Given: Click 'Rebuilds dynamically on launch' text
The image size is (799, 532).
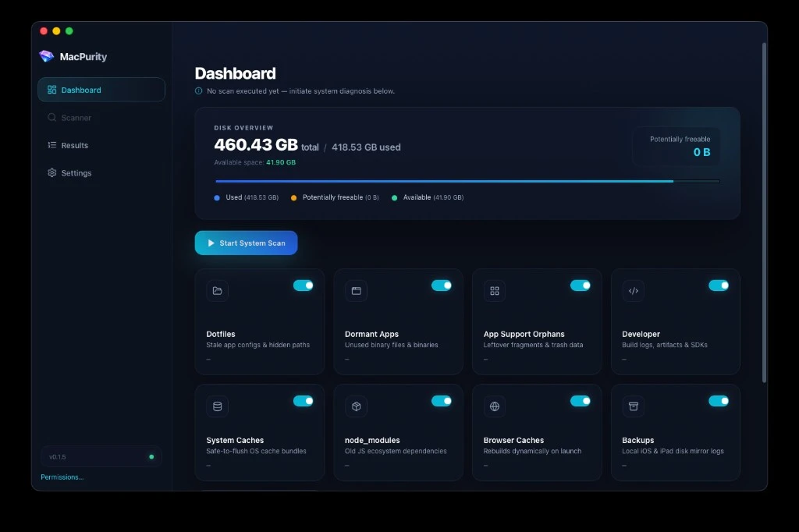Looking at the screenshot, I should point(532,451).
